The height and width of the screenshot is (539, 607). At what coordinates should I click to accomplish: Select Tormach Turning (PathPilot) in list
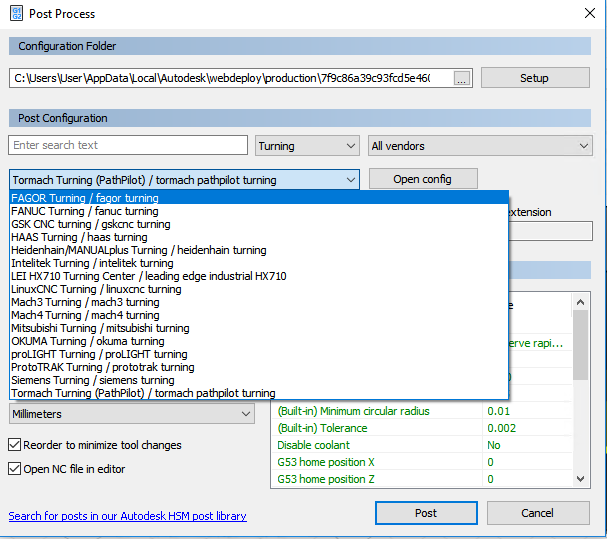(259, 393)
